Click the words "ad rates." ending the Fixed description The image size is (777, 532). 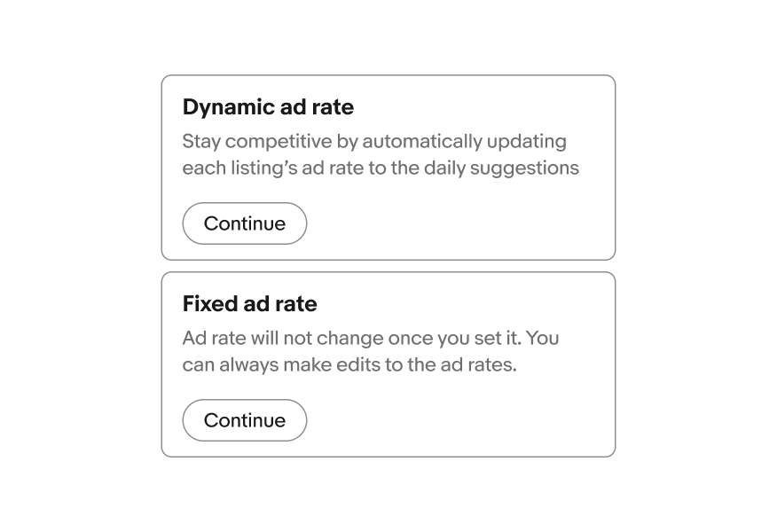click(478, 365)
